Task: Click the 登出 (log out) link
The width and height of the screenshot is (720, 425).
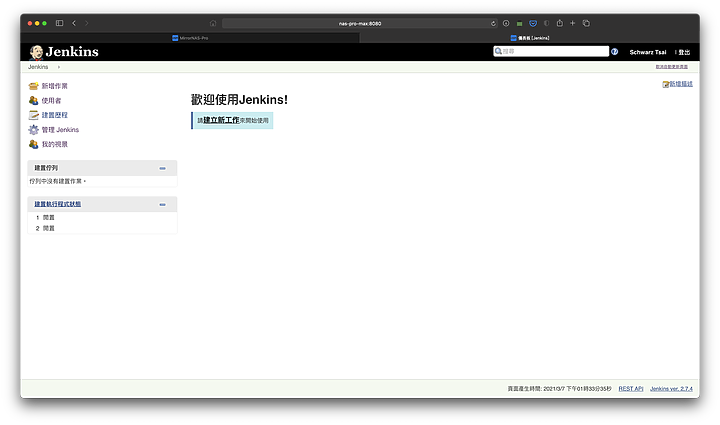Action: point(684,52)
